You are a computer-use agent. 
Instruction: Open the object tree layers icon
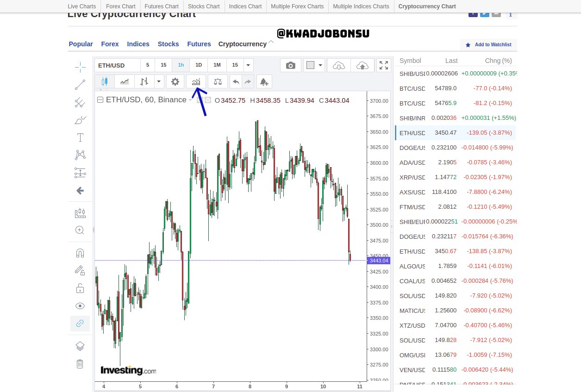[x=80, y=346]
